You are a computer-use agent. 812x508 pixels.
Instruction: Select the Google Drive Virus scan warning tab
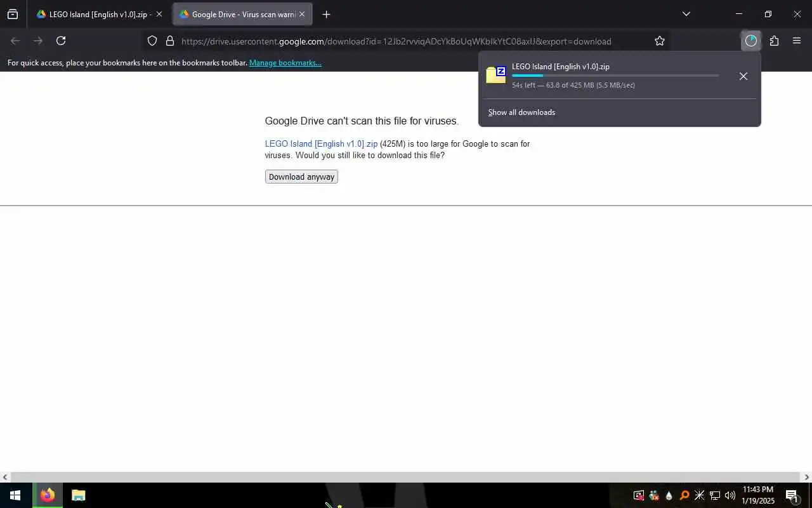pos(242,14)
